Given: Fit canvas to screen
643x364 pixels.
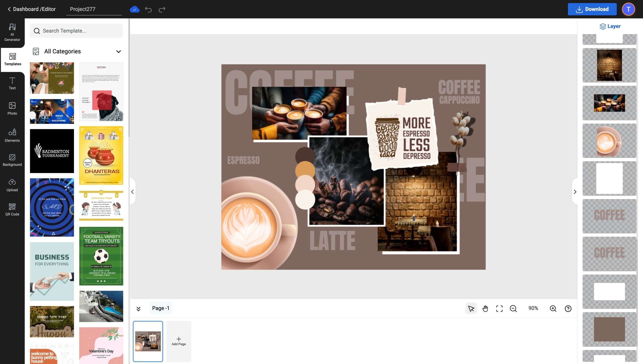Looking at the screenshot, I should [x=499, y=308].
